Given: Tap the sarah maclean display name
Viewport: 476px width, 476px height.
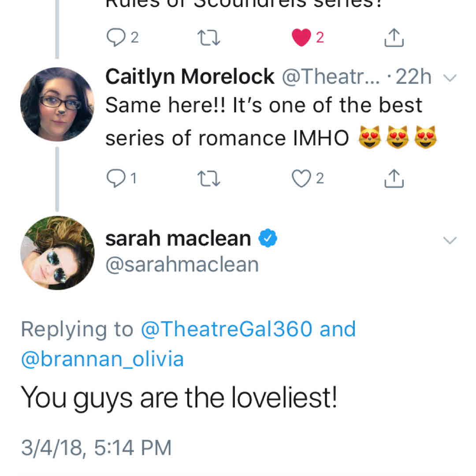Looking at the screenshot, I should point(178,238).
